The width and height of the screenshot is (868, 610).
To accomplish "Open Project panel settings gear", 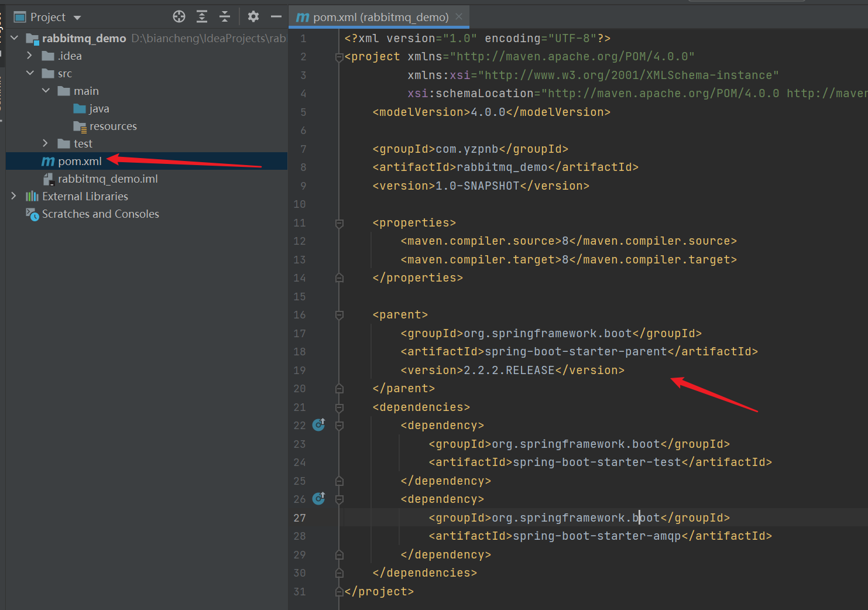I will point(253,17).
